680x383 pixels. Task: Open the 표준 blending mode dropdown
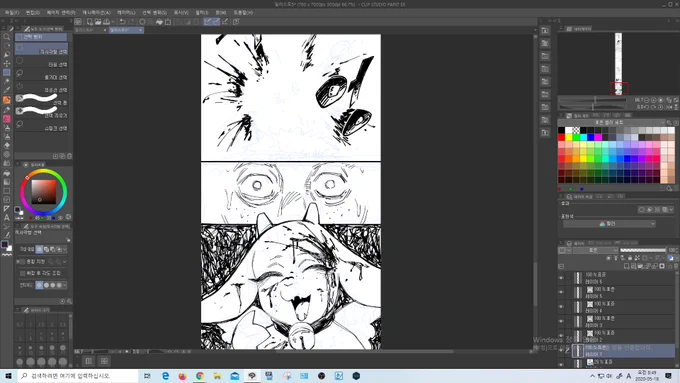pyautogui.click(x=595, y=250)
